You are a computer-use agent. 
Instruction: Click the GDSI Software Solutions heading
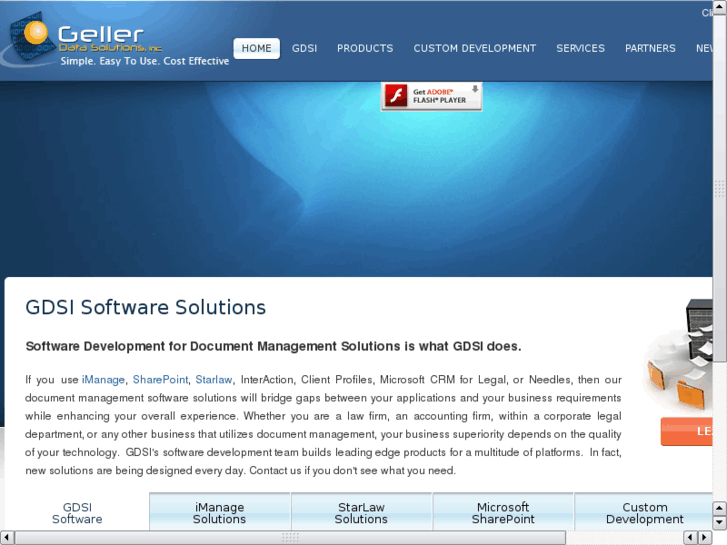coord(146,308)
